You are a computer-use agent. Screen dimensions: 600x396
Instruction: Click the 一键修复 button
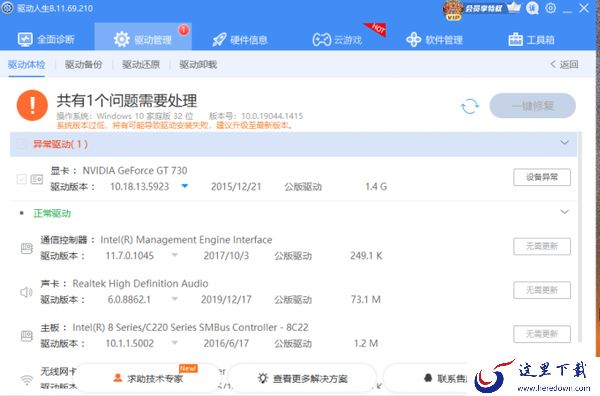[x=532, y=106]
